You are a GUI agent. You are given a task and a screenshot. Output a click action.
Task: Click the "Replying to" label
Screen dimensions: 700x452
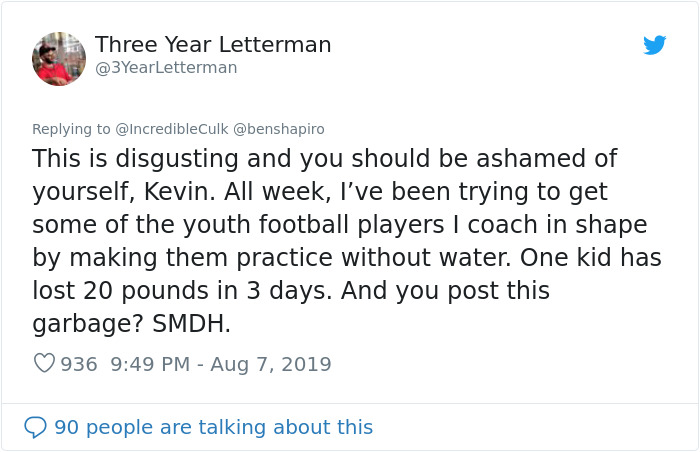[x=72, y=129]
